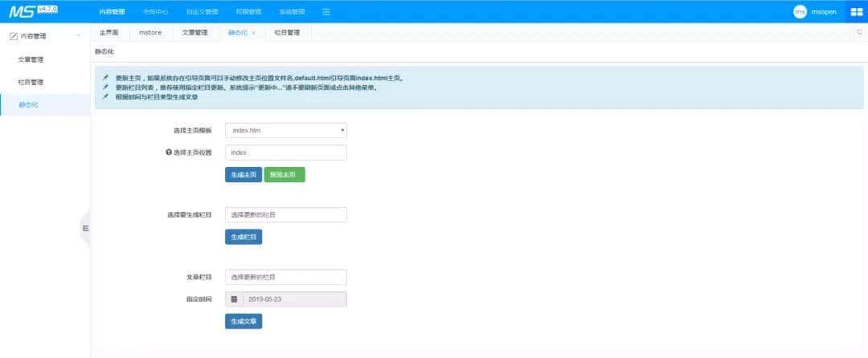Image resolution: width=868 pixels, height=358 pixels.
Task: Open the four-square grid icon top right
Action: (x=857, y=12)
